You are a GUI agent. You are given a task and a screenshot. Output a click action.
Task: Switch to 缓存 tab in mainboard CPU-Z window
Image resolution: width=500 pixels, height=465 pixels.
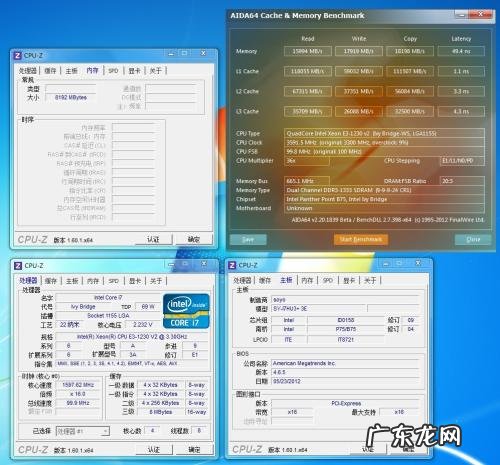point(265,280)
